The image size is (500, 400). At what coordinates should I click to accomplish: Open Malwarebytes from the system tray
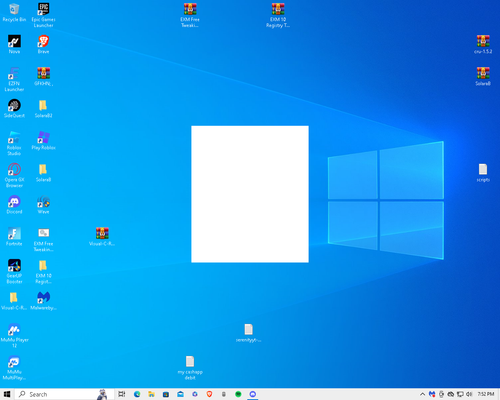click(432, 394)
